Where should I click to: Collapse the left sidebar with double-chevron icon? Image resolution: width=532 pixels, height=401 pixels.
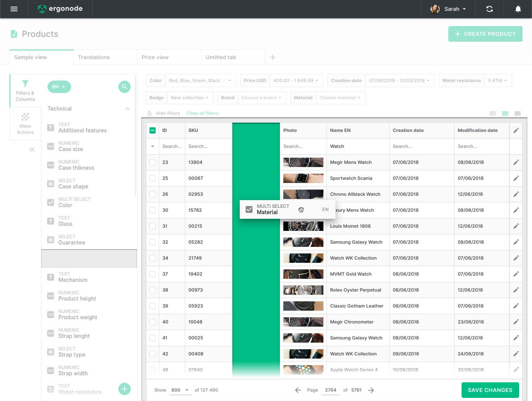(32, 149)
